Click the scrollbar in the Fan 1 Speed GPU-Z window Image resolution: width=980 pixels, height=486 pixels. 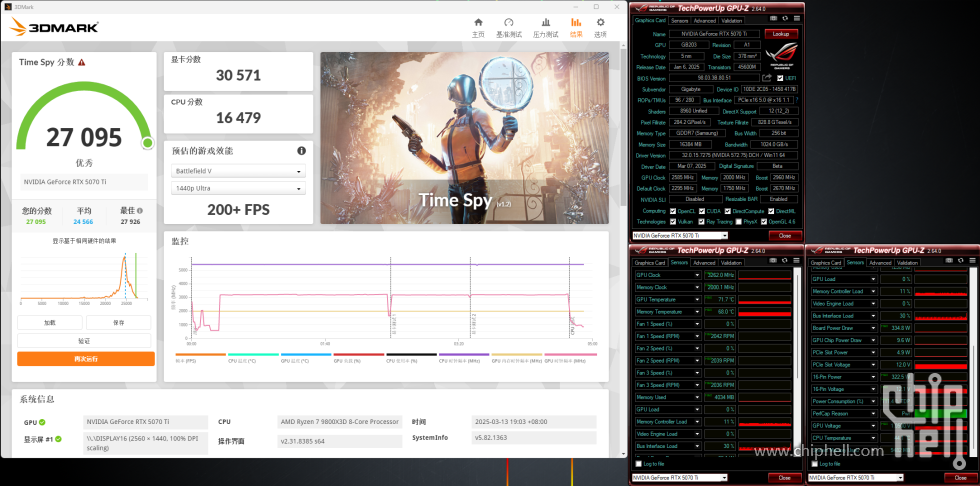[798, 362]
